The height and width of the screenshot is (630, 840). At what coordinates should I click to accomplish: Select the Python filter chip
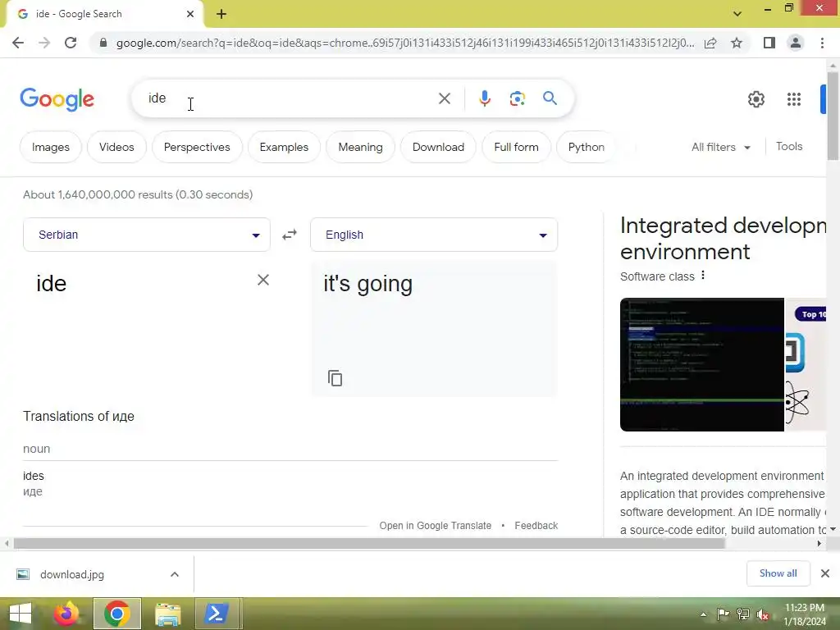pos(586,147)
